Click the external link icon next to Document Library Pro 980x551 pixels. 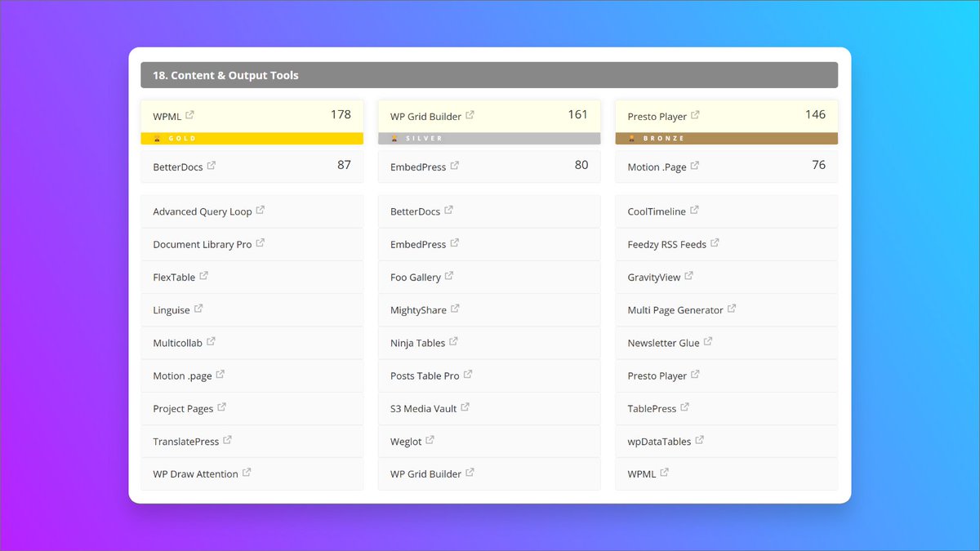pos(261,242)
